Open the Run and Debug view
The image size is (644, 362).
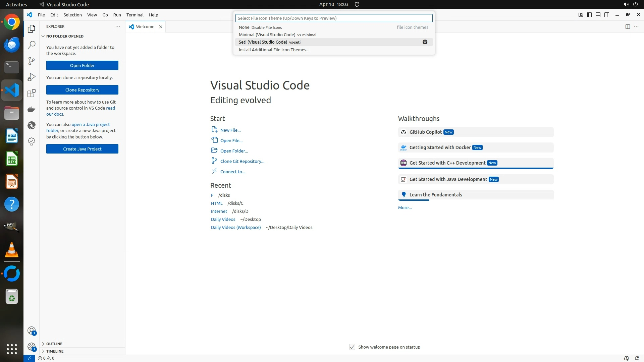(32, 77)
